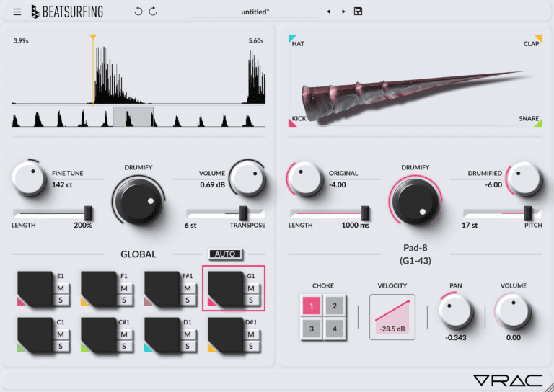Mute the G1 pad
Screen dimensions: 554x392
coord(251,289)
